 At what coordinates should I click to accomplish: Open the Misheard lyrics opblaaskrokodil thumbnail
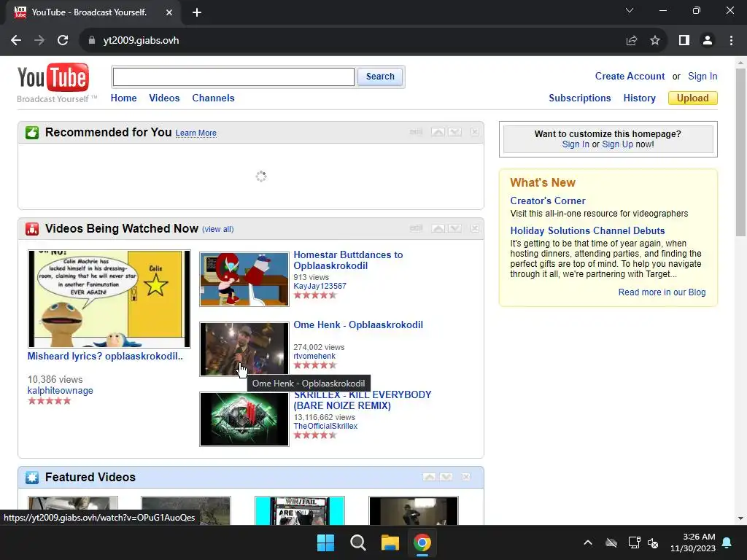(109, 298)
